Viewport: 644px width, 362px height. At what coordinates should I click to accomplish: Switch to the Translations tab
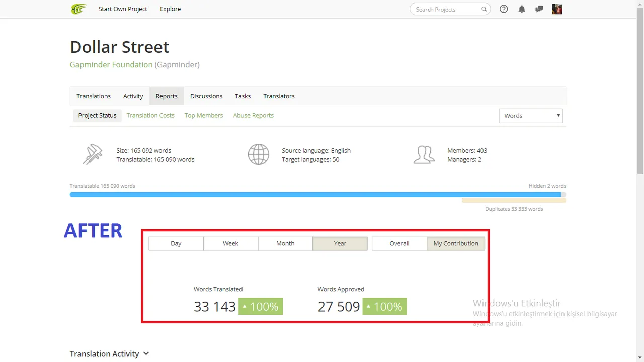94,96
